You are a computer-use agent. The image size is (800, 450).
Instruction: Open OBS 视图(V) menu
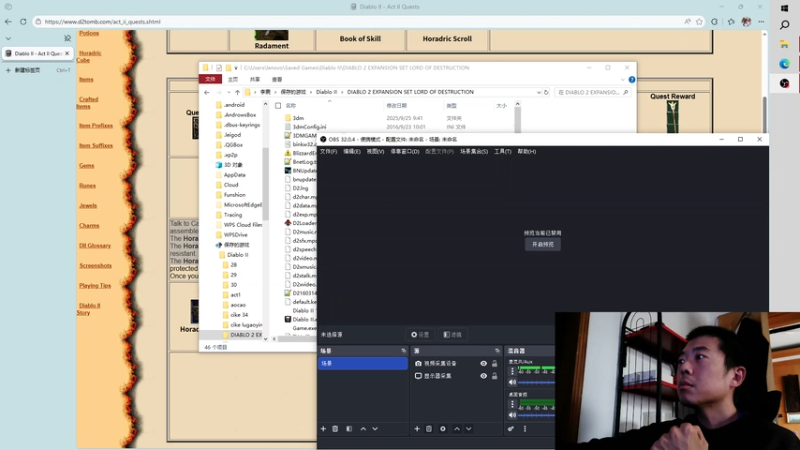375,152
